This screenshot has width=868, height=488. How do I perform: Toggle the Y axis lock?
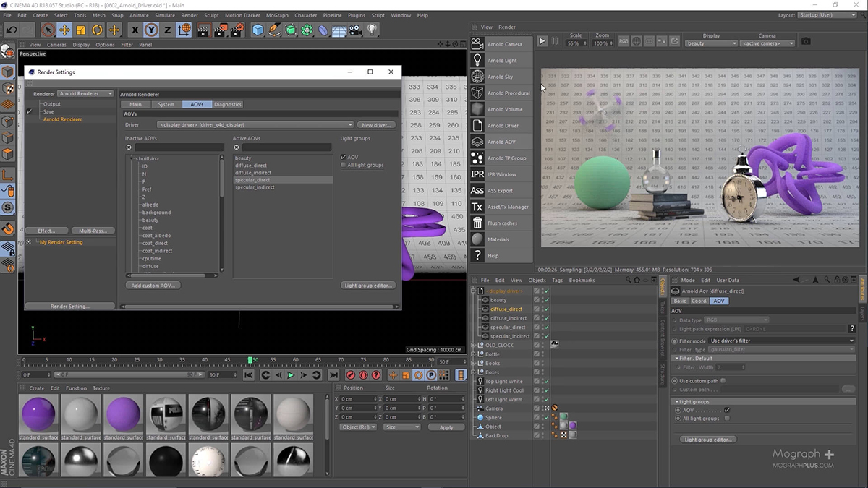(151, 30)
